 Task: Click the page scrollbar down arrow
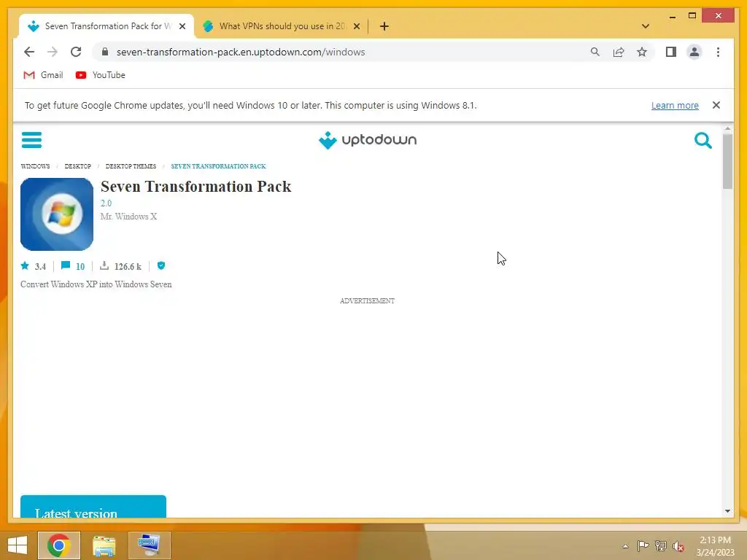[727, 511]
